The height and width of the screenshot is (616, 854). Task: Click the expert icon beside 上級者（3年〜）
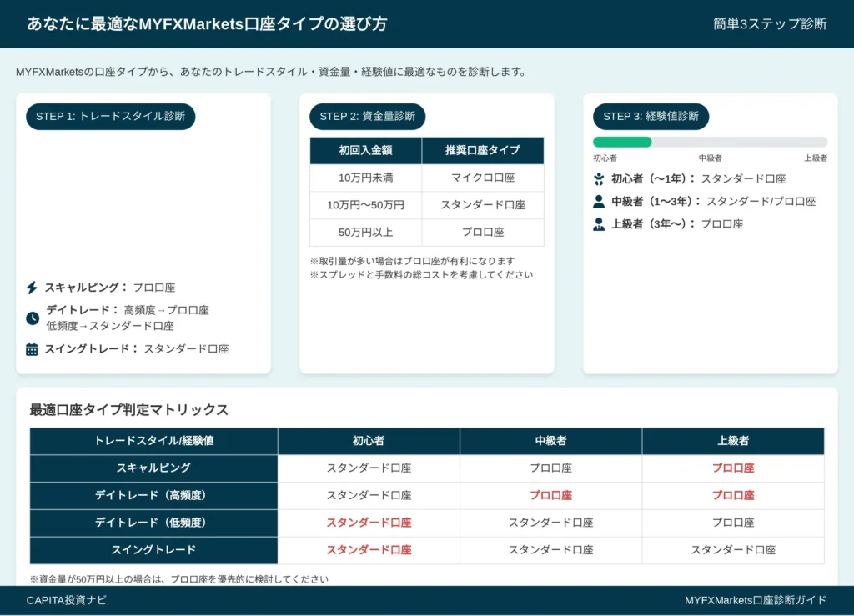coord(599,224)
